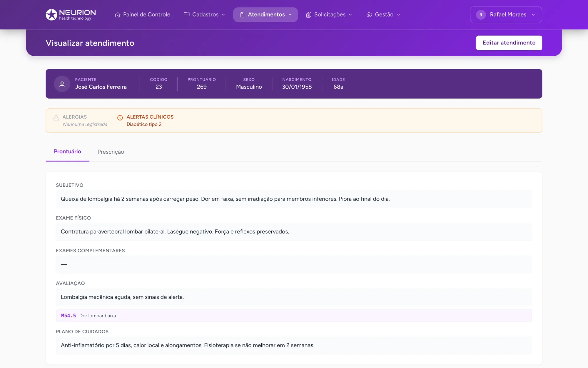Click the Nenhuma registrada allergy text

click(85, 125)
